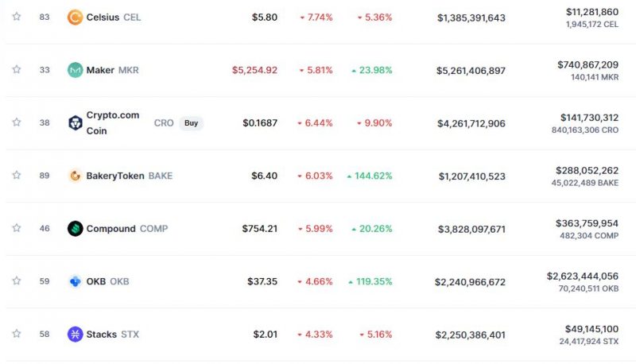This screenshot has width=636, height=364.
Task: Click the OKB logo icon
Action: point(75,281)
